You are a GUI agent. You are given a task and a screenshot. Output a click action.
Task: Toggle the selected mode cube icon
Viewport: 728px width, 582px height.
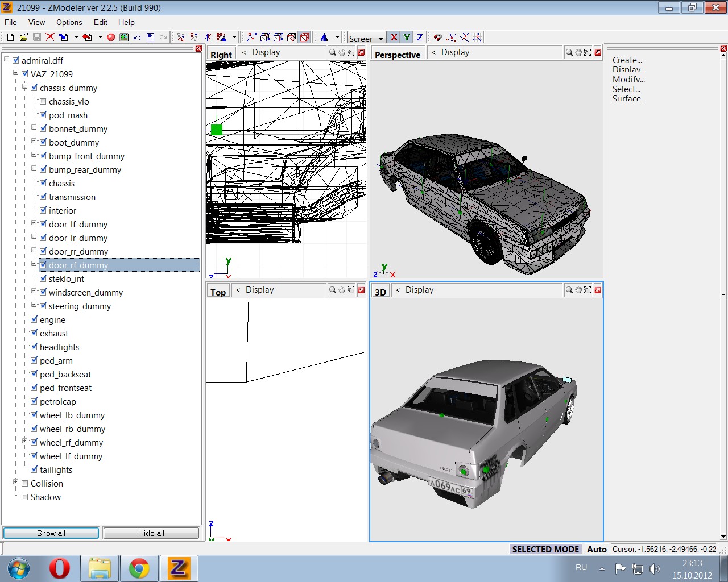[305, 38]
